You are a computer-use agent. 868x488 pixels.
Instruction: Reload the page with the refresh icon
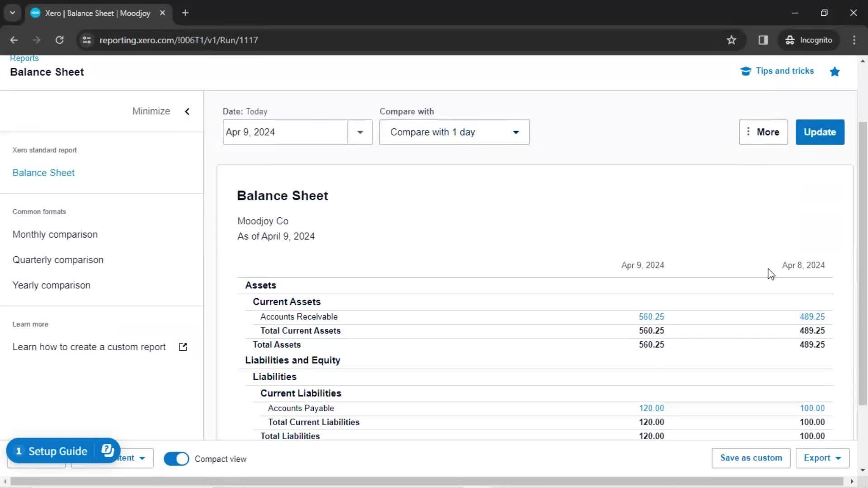point(59,40)
